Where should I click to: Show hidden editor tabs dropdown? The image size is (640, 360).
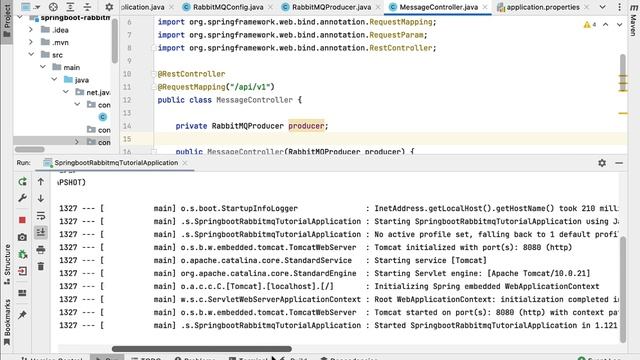click(x=602, y=7)
